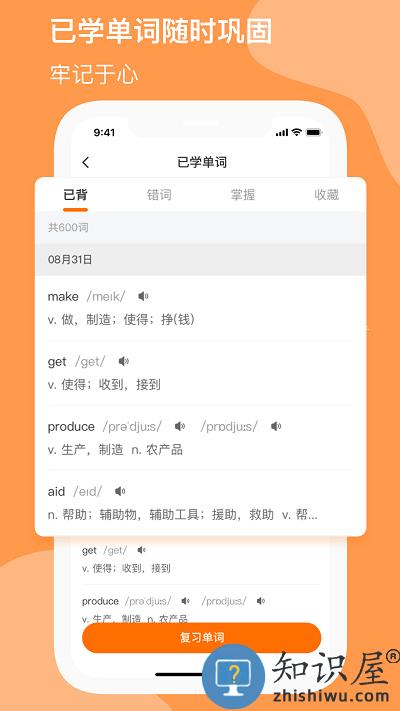Play pronunciation audio for aid
The height and width of the screenshot is (711, 400).
pos(120,491)
